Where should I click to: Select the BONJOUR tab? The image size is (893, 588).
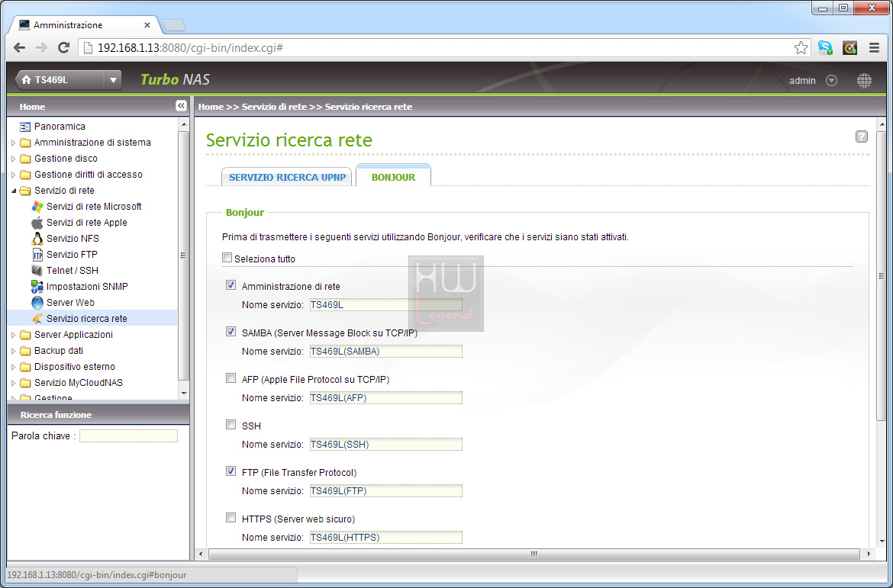(393, 177)
